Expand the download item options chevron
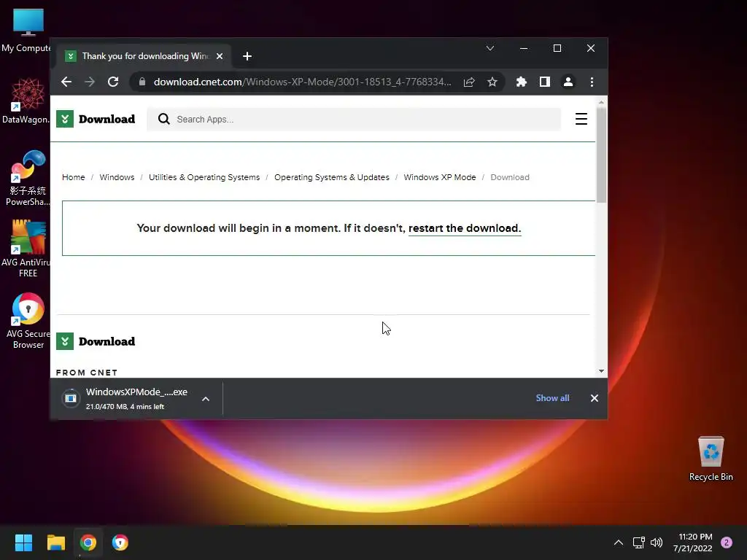 point(206,399)
